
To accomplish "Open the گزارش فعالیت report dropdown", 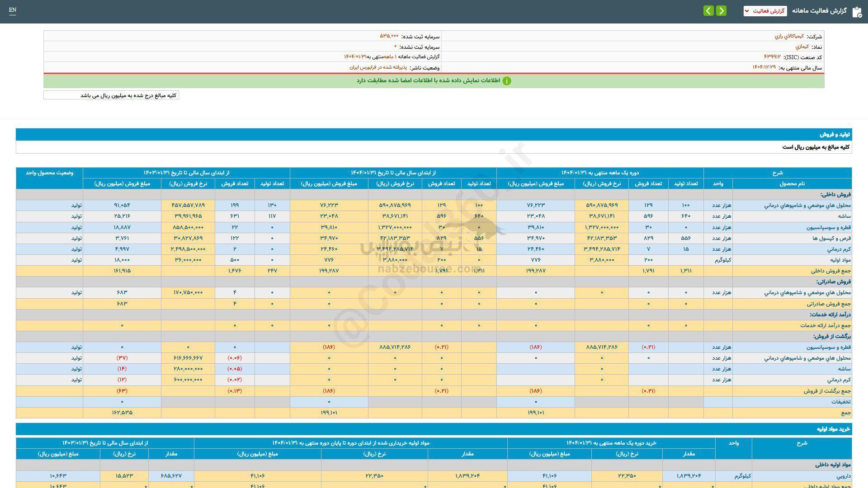I will click(765, 11).
